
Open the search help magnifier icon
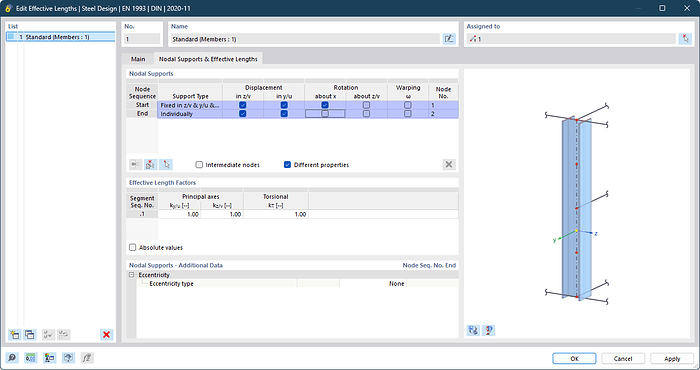(x=12, y=358)
